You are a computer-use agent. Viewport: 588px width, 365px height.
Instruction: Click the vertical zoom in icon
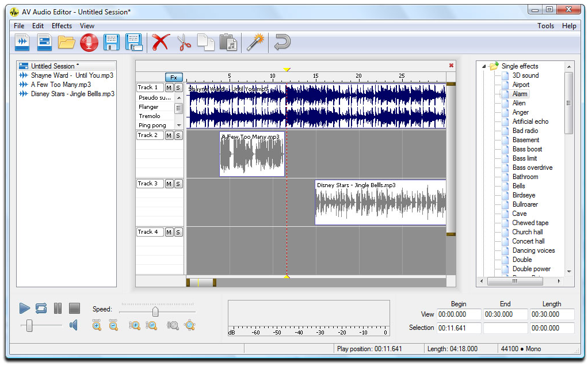tap(135, 325)
